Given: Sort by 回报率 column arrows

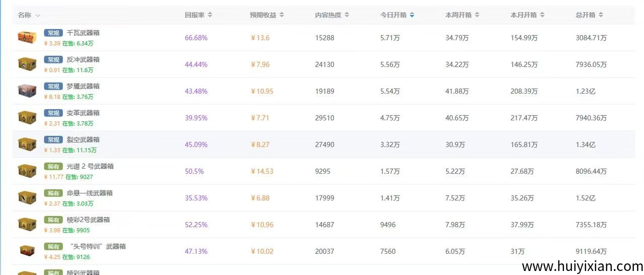Looking at the screenshot, I should [210, 15].
